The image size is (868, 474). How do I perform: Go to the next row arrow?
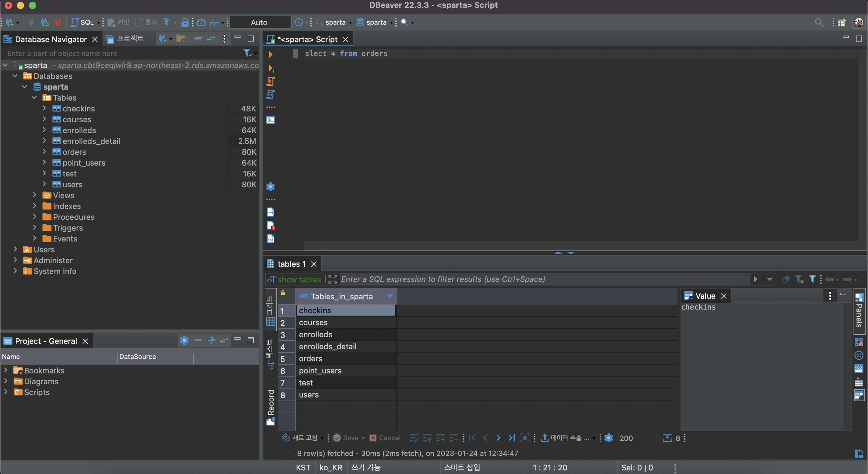point(498,438)
